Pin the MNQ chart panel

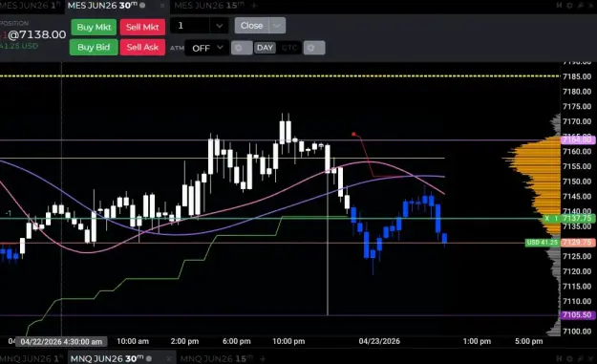tap(580, 358)
